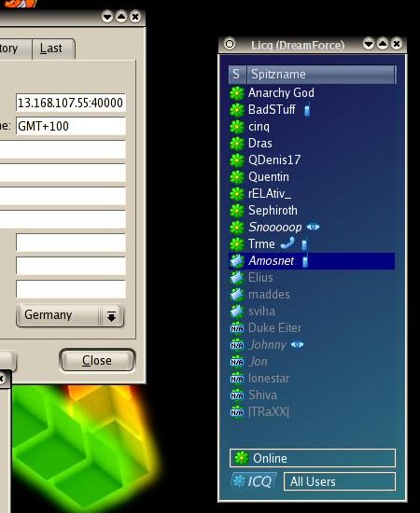Click the status flower icon beside cinq
The width and height of the screenshot is (420, 513).
pyautogui.click(x=237, y=127)
